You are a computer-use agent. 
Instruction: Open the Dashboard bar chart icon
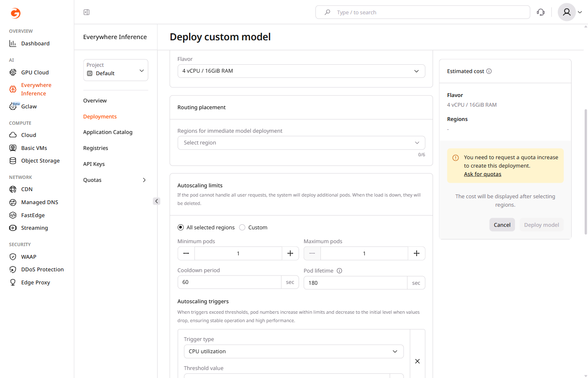click(13, 43)
